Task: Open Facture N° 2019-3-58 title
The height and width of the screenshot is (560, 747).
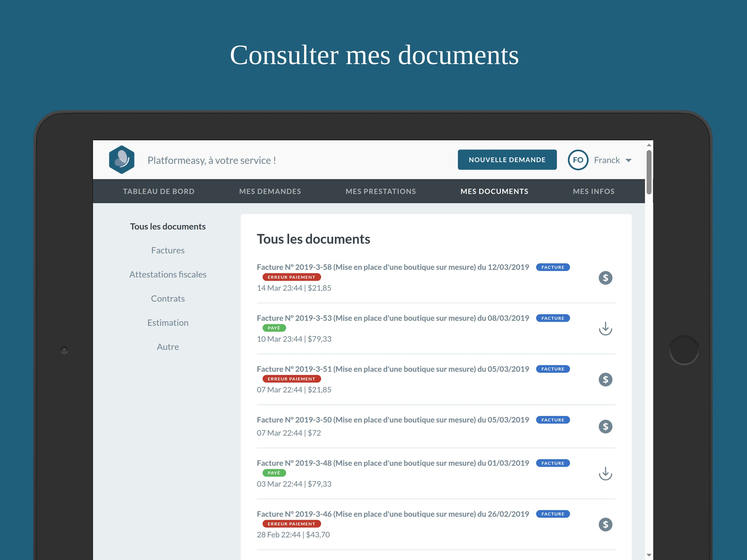Action: [393, 267]
